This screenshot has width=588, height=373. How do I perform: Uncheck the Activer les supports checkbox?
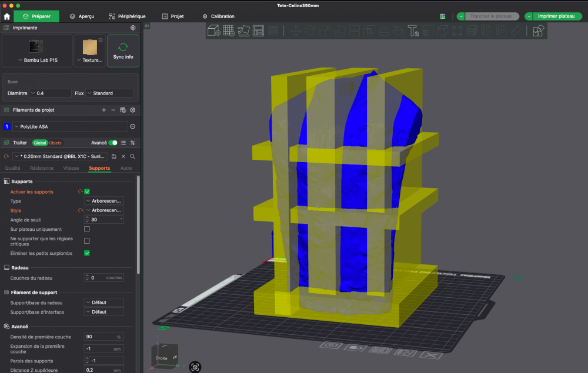click(x=87, y=191)
